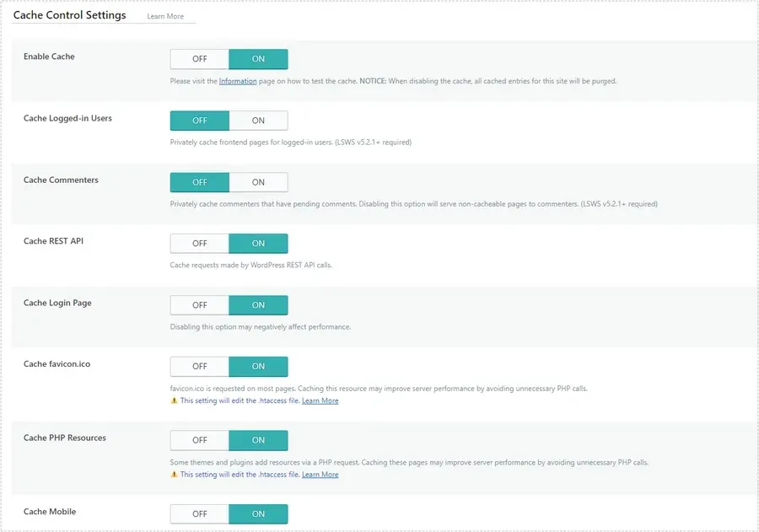The width and height of the screenshot is (759, 532).
Task: Open Learn More beside Cache Control Settings
Action: point(165,17)
